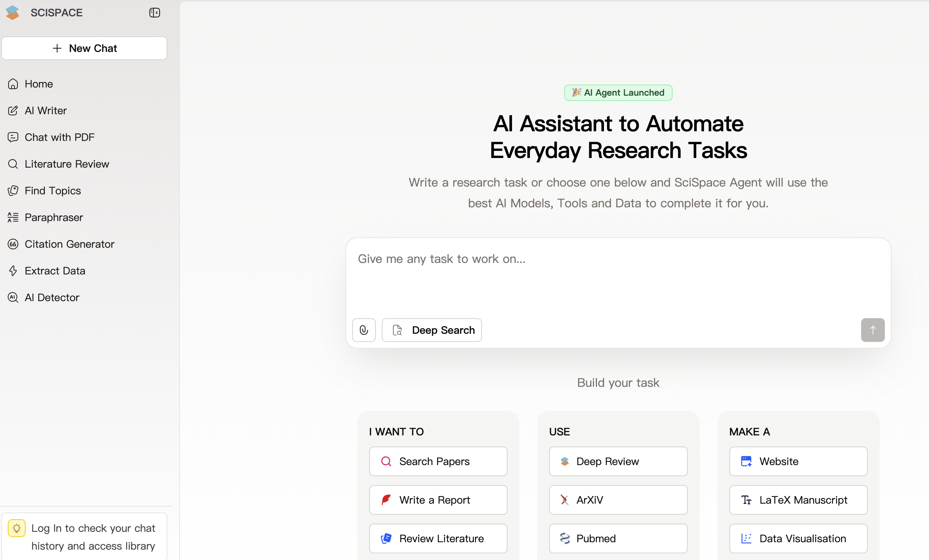Click the send arrow button
Image resolution: width=929 pixels, height=560 pixels.
coord(872,330)
